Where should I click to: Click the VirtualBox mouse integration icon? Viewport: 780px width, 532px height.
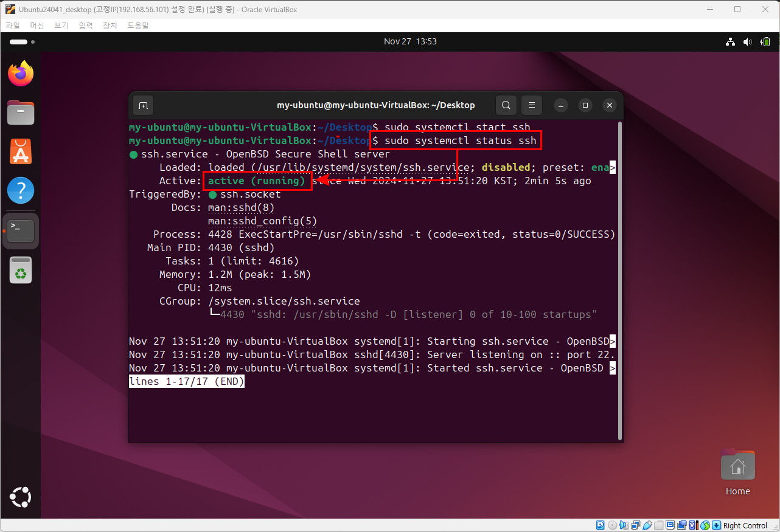(705, 525)
